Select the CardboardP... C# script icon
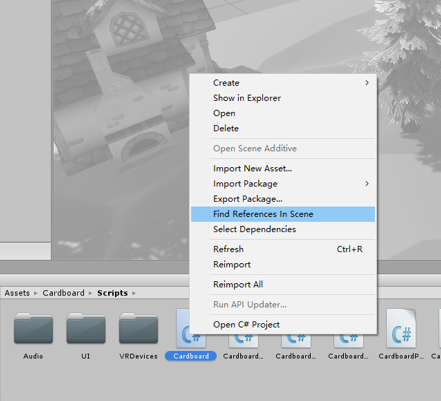 [x=401, y=328]
